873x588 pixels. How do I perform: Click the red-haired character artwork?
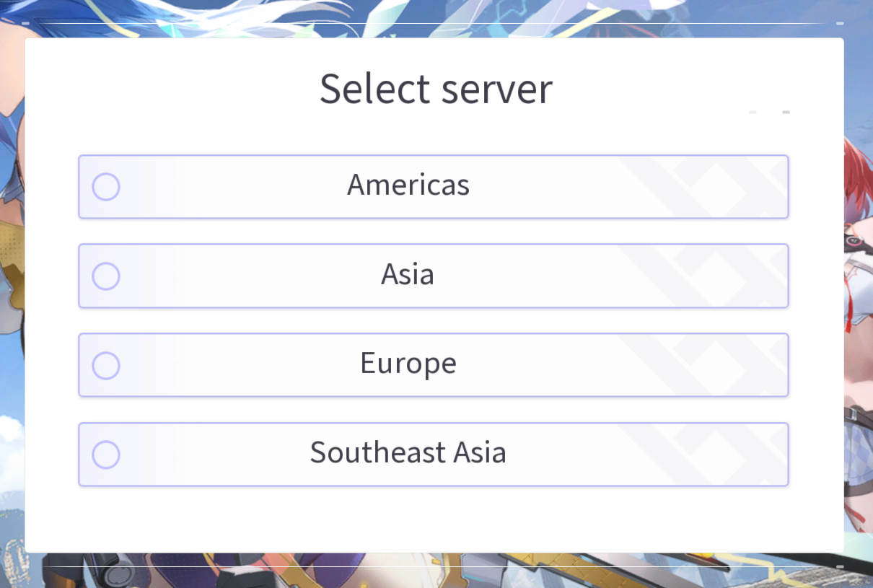(x=859, y=216)
